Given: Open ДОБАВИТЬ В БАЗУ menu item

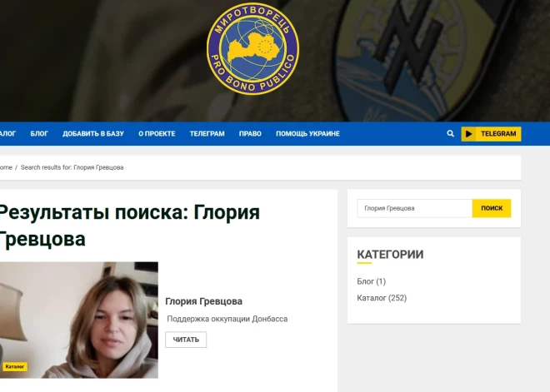Looking at the screenshot, I should coord(93,133).
